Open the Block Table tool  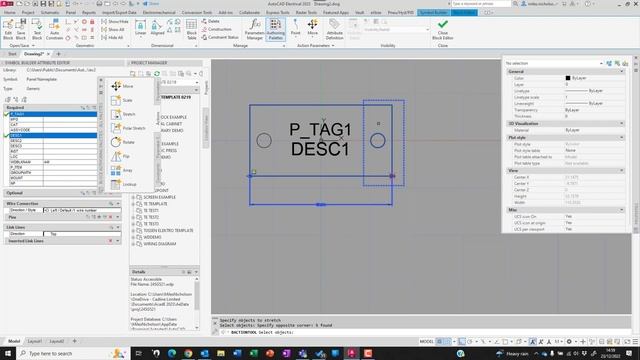pyautogui.click(x=191, y=29)
